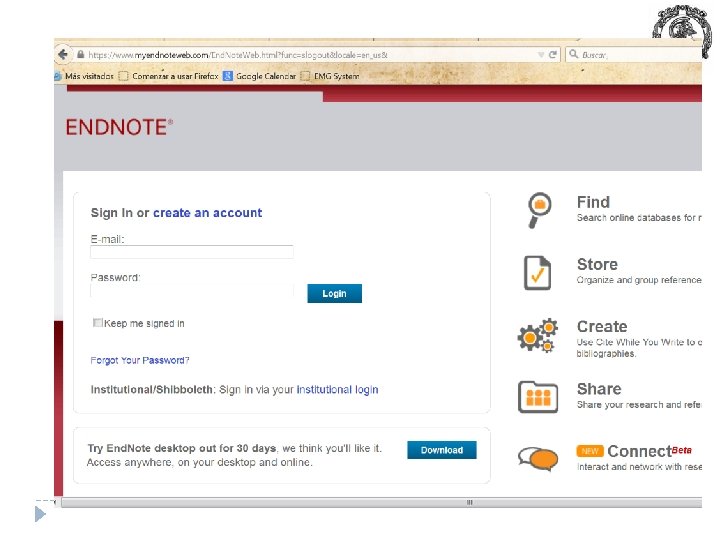Image resolution: width=720 pixels, height=540 pixels.
Task: Click the Connect speech bubbles icon
Action: 538,459
